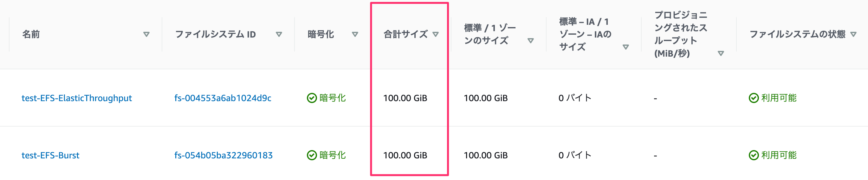Image resolution: width=868 pixels, height=180 pixels.
Task: Select the 100.00 GiB total size for test-EFS-Burst
Action: tap(405, 155)
